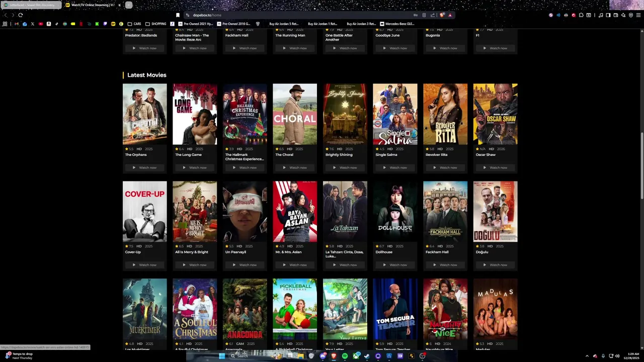Open the YouTube bookmark icon
The width and height of the screenshot is (644, 362).
click(x=41, y=24)
